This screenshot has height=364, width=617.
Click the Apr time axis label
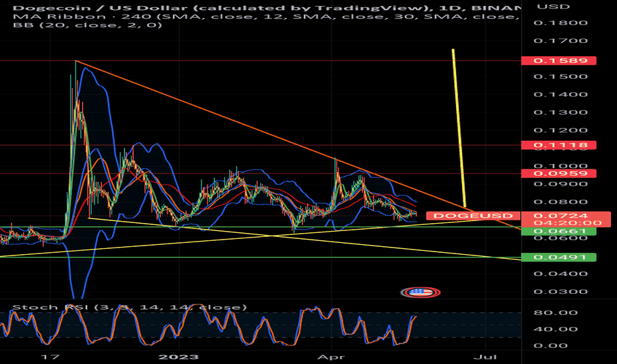tap(331, 357)
